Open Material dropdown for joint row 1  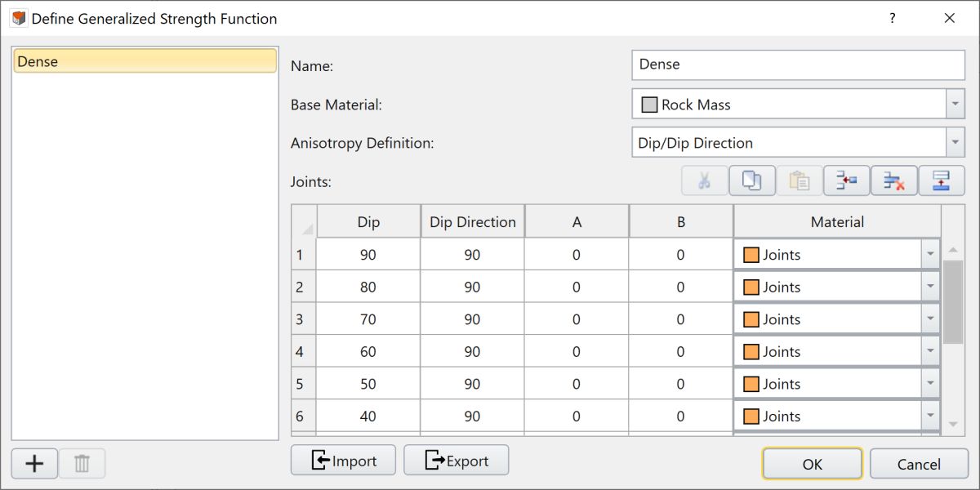tap(930, 255)
